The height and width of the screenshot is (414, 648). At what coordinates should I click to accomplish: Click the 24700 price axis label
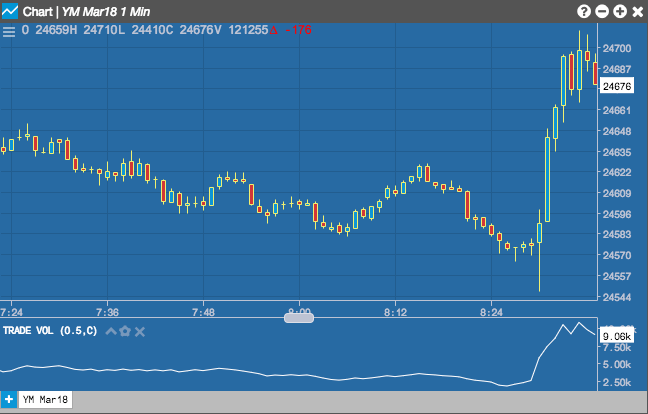point(617,48)
